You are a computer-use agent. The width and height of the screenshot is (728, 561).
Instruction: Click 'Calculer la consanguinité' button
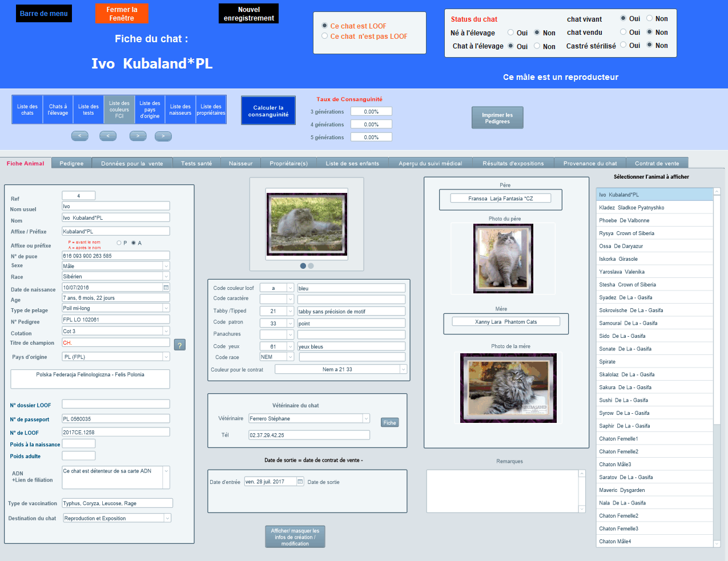268,111
